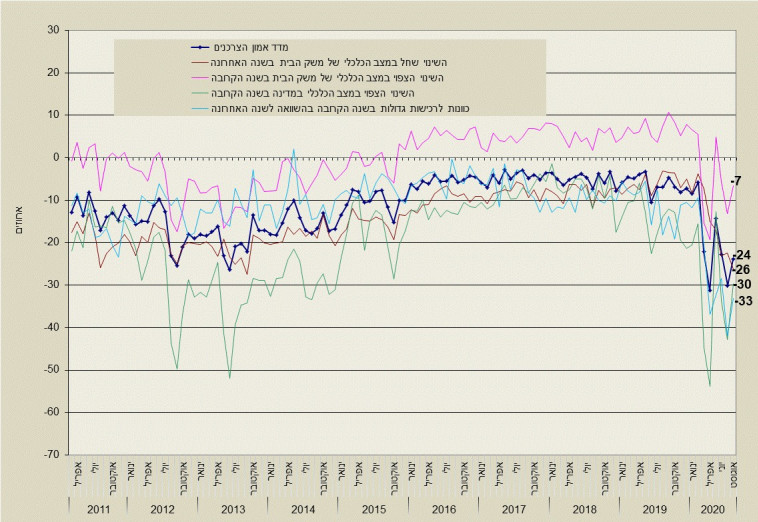Image resolution: width=758 pixels, height=522 pixels.
Task: Select the 2011 year label on axis
Action: click(x=98, y=509)
